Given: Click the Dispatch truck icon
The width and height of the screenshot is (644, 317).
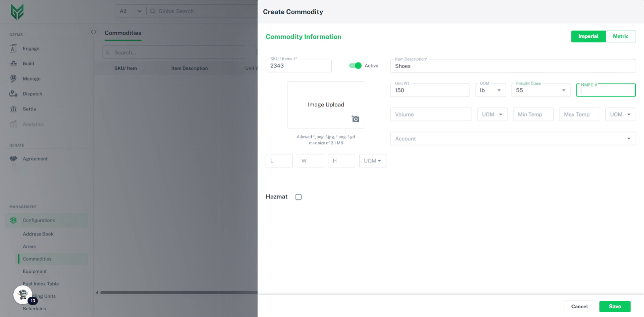Looking at the screenshot, I should coord(13,94).
